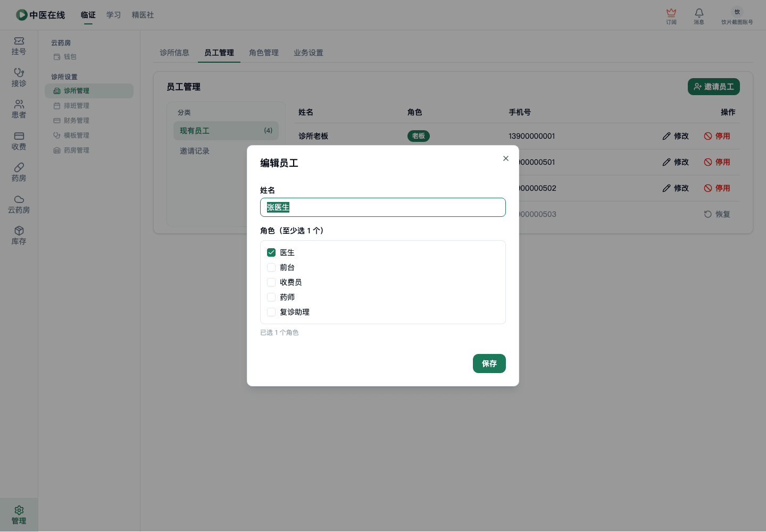
Task: Switch to 学习 top navigation tab
Action: tap(113, 15)
